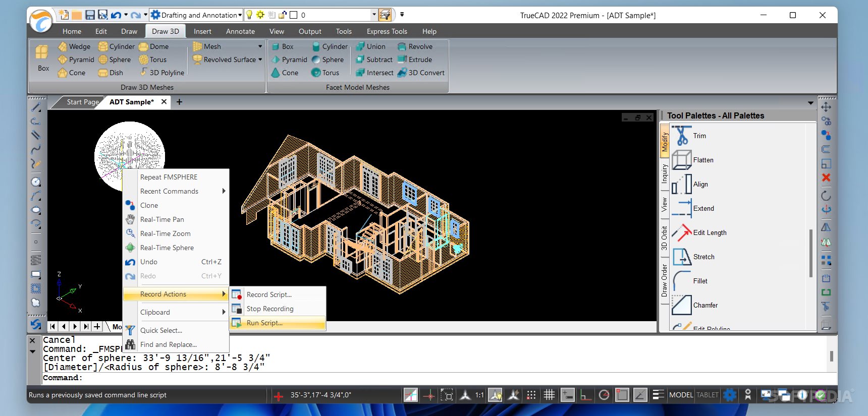Toggle layer freeze sun icon

pyautogui.click(x=260, y=15)
